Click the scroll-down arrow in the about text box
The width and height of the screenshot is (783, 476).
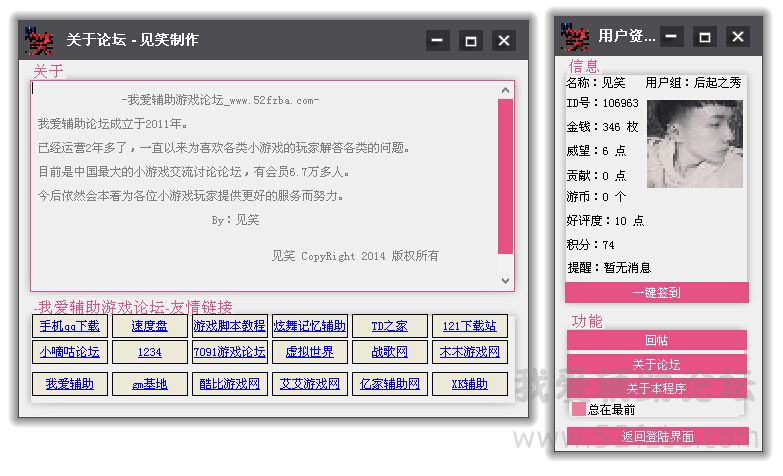pyautogui.click(x=505, y=281)
